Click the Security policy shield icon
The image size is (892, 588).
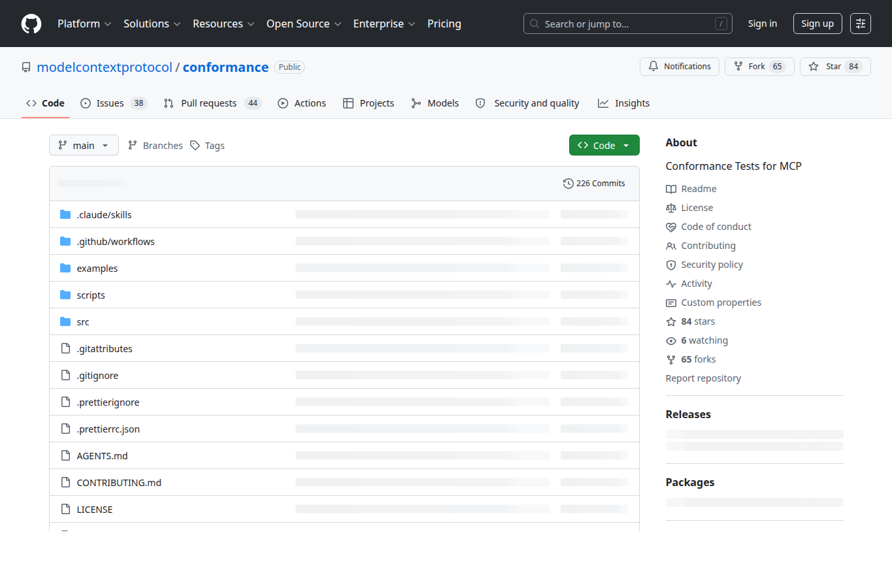(x=671, y=265)
